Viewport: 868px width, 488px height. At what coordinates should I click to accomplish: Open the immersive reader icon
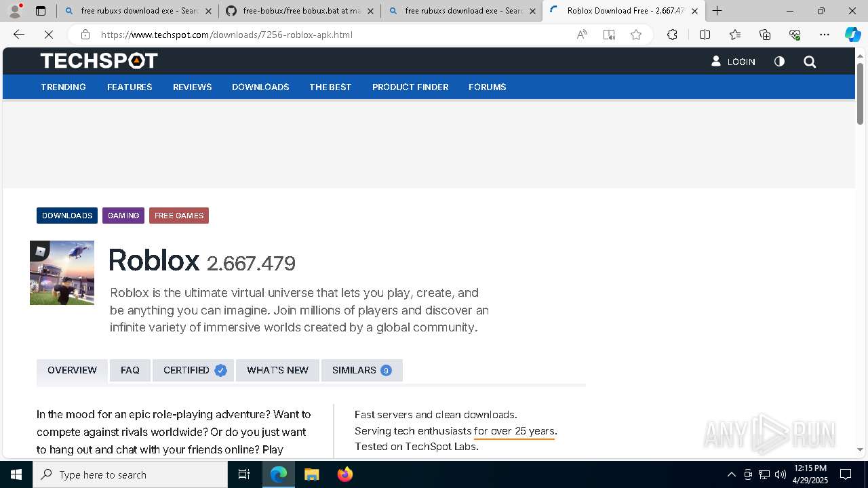click(609, 35)
